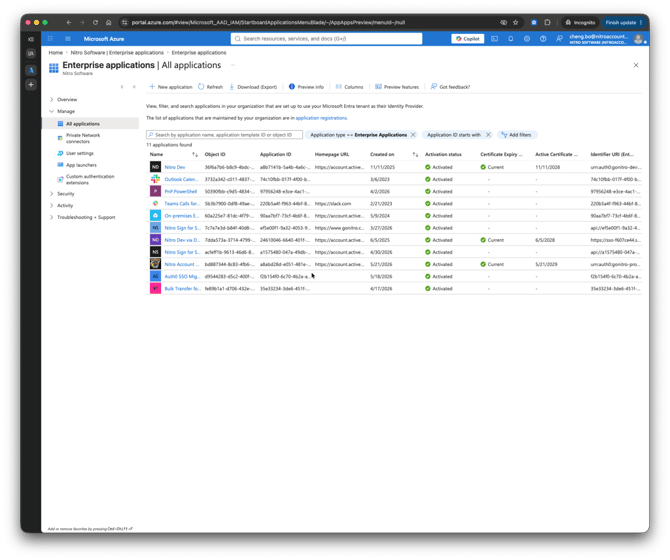Collapse the side menu with chevron

coord(134,87)
